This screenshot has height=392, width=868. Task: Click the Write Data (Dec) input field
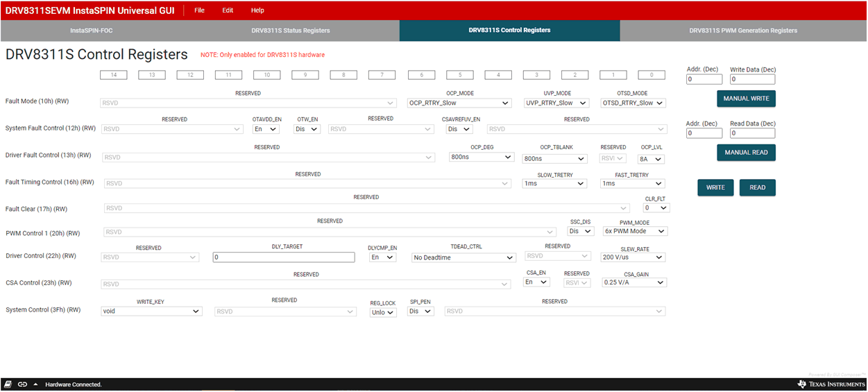(x=752, y=80)
